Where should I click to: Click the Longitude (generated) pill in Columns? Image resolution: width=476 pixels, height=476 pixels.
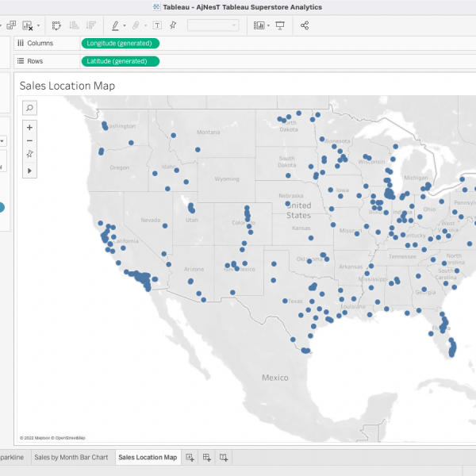tap(120, 43)
